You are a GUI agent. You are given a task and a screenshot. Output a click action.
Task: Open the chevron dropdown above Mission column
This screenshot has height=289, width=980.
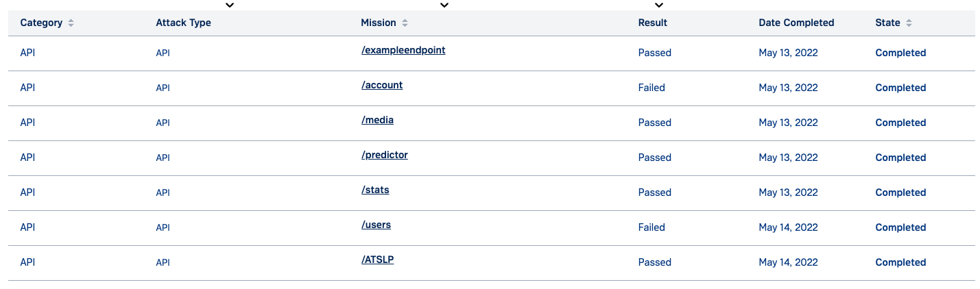(444, 5)
